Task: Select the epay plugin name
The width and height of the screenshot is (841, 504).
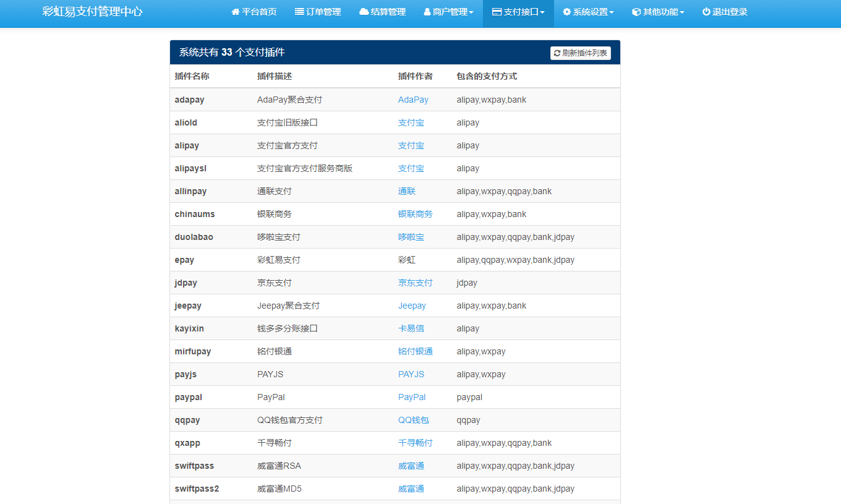Action: point(186,260)
